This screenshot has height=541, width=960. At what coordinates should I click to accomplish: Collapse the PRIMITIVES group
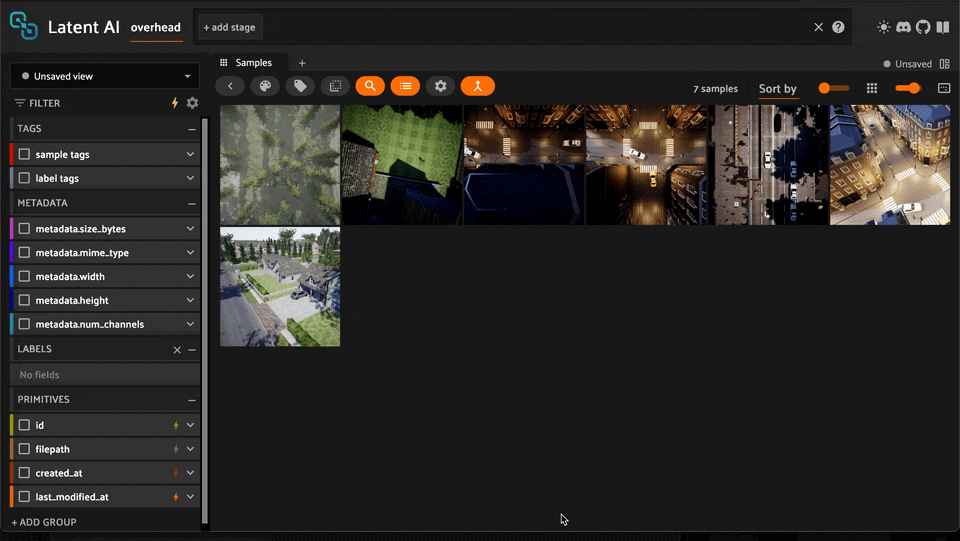click(x=192, y=400)
